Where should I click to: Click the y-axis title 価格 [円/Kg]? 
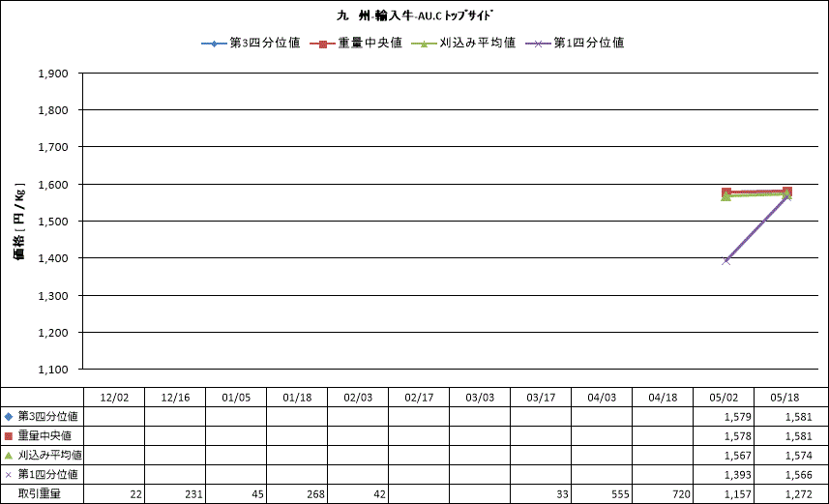(x=19, y=222)
